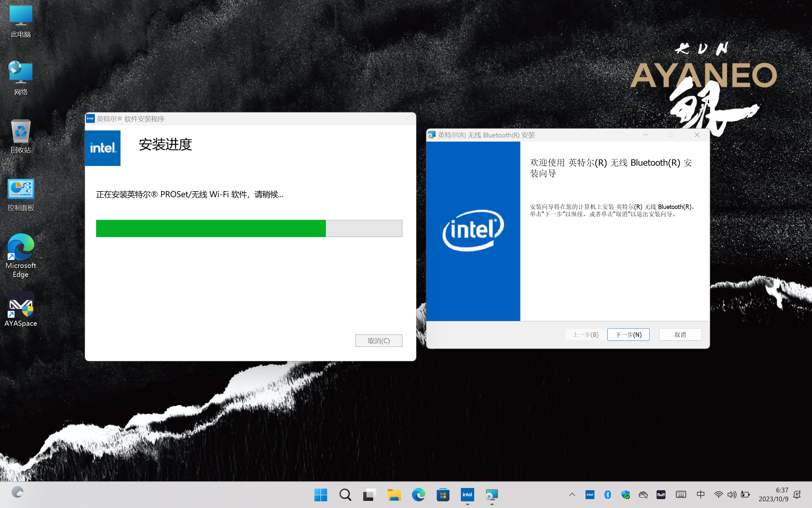The width and height of the screenshot is (812, 508).
Task: Click the 欢迎使用 Bluetooth 安装向导 heading
Action: (611, 168)
